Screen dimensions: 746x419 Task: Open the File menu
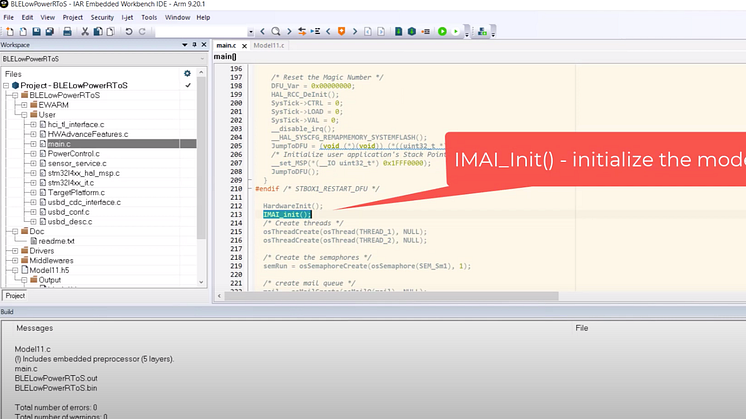(9, 17)
